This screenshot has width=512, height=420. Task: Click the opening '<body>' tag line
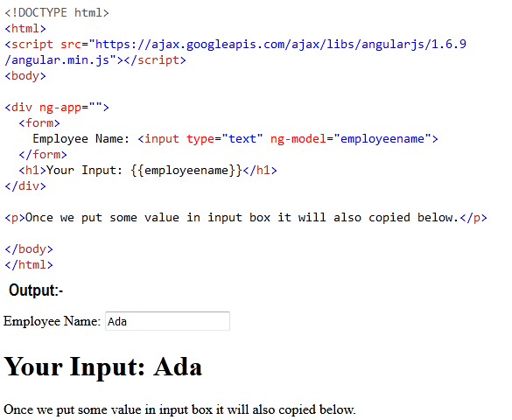pyautogui.click(x=25, y=76)
